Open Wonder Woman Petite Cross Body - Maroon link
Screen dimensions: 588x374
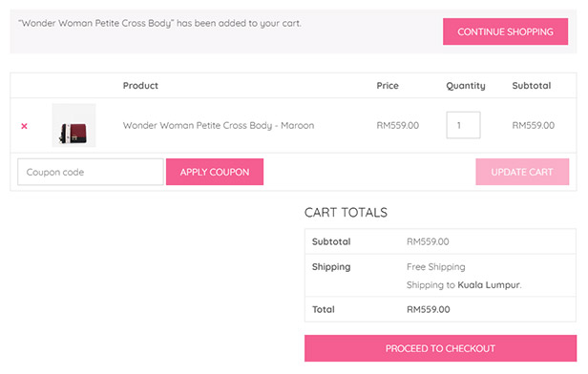pos(219,125)
